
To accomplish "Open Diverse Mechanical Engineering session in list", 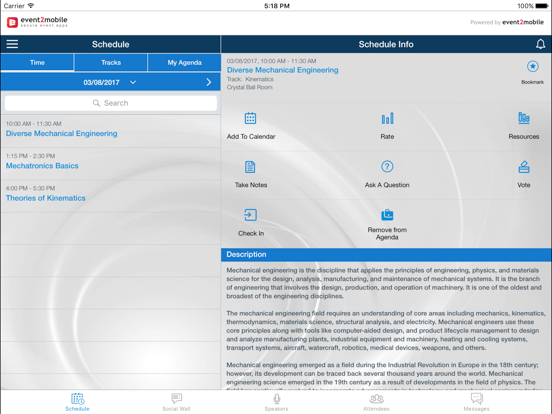I will [x=111, y=131].
